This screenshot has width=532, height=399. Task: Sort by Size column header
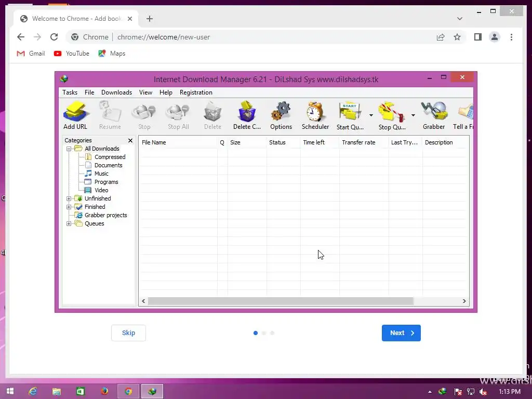pyautogui.click(x=247, y=142)
